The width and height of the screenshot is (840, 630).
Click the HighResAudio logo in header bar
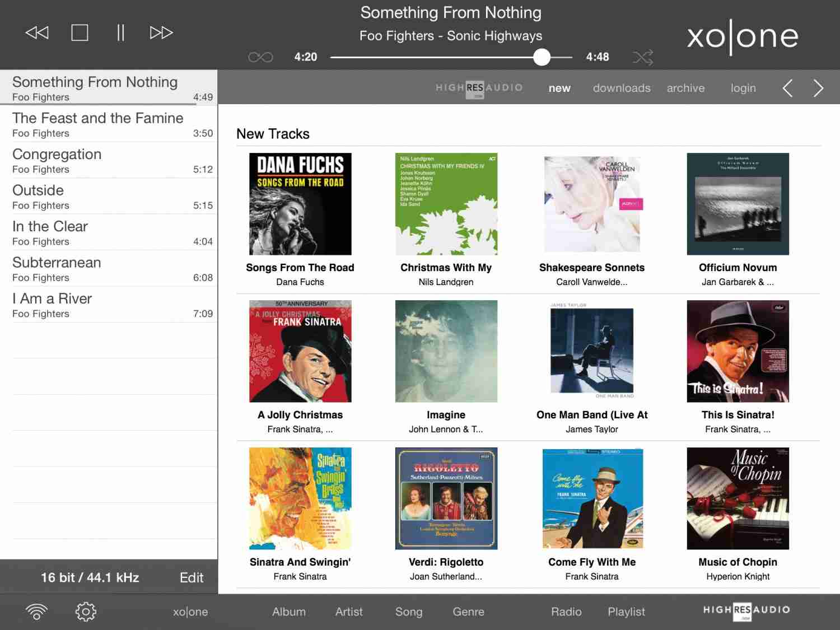479,88
